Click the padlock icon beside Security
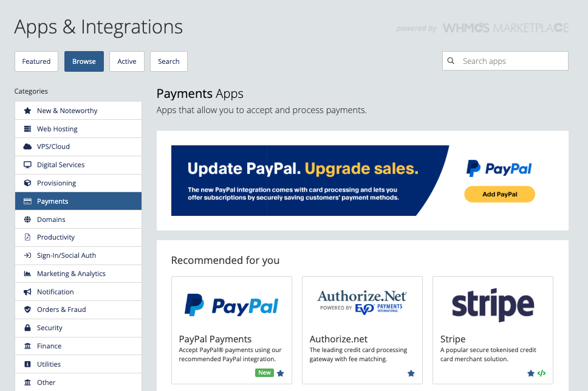Screen dimensions: 588x391 27,328
